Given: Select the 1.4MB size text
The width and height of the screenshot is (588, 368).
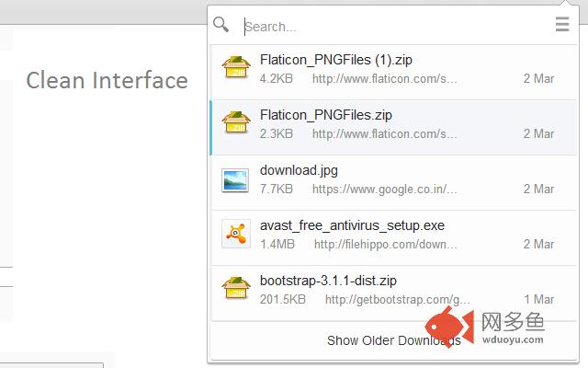Looking at the screenshot, I should point(277,245).
